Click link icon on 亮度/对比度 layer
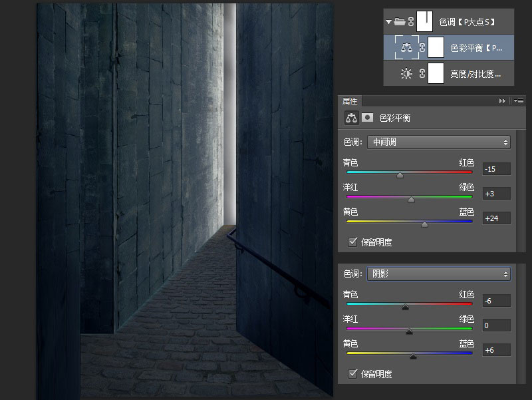 (422, 73)
